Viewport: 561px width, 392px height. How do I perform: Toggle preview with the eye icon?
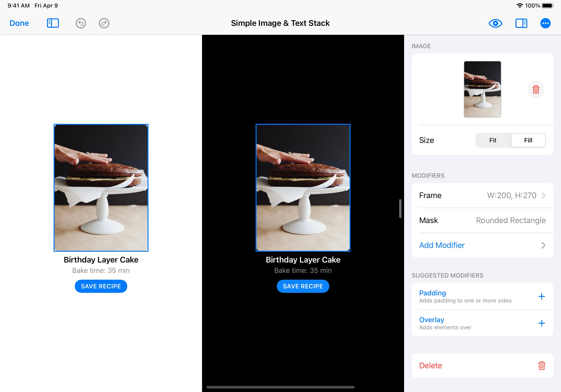pyautogui.click(x=495, y=24)
